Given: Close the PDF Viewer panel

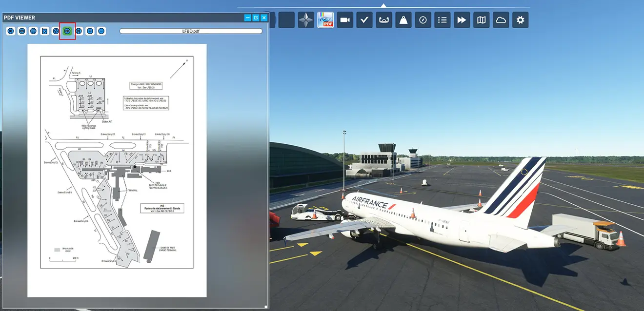Looking at the screenshot, I should (x=264, y=18).
